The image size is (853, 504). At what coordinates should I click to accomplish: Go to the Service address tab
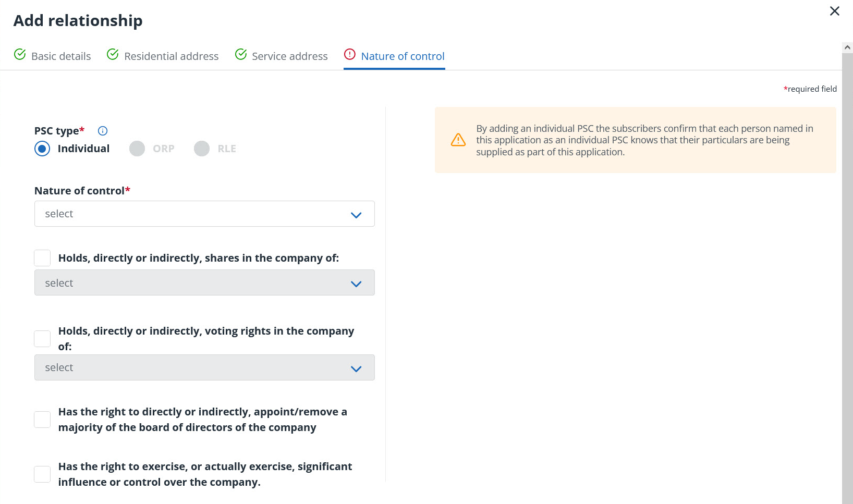[x=289, y=56]
